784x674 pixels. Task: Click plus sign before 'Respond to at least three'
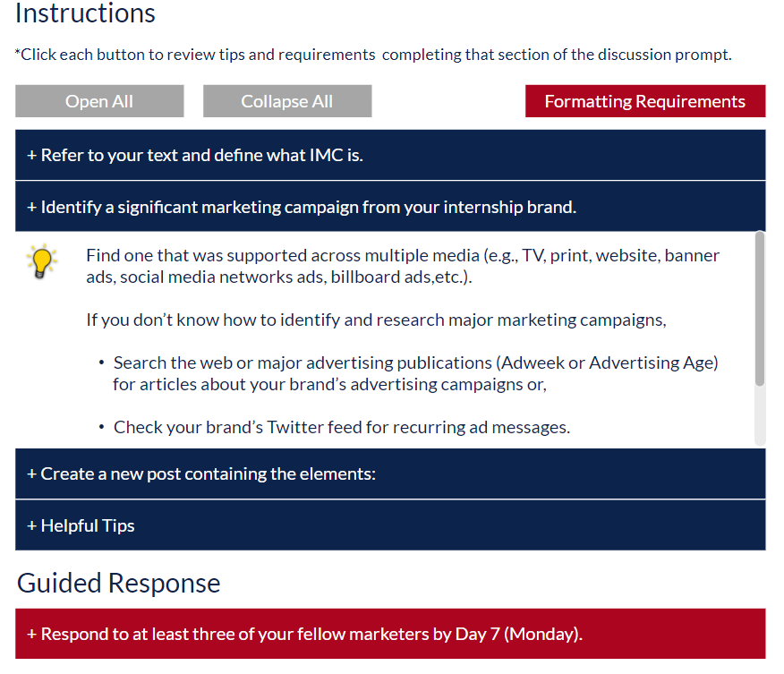click(32, 634)
